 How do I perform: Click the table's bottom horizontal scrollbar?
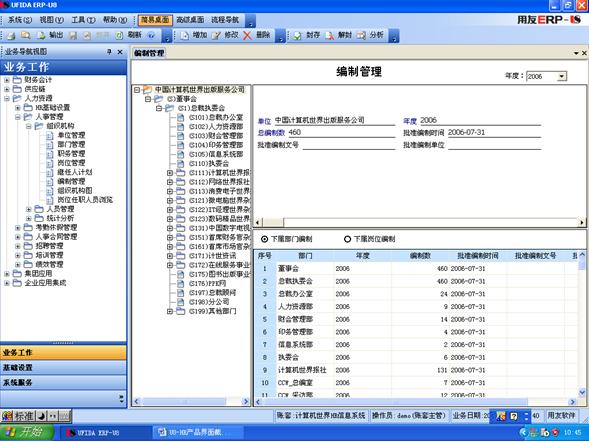click(415, 402)
